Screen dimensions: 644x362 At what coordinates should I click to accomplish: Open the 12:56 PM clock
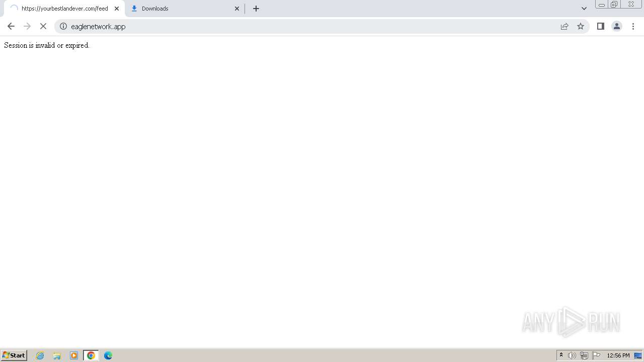click(618, 355)
